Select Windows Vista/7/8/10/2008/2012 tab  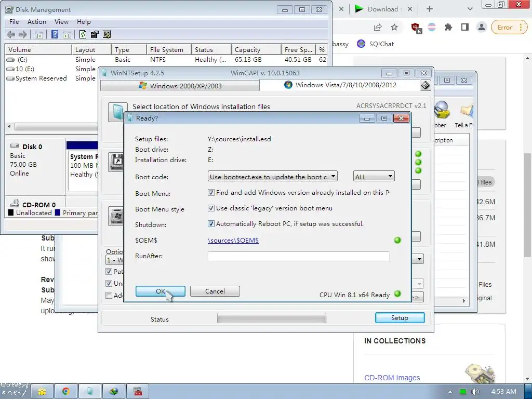pos(340,85)
